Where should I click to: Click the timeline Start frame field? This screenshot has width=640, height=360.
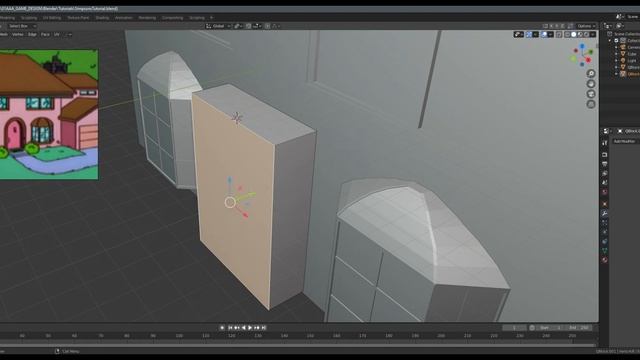551,328
